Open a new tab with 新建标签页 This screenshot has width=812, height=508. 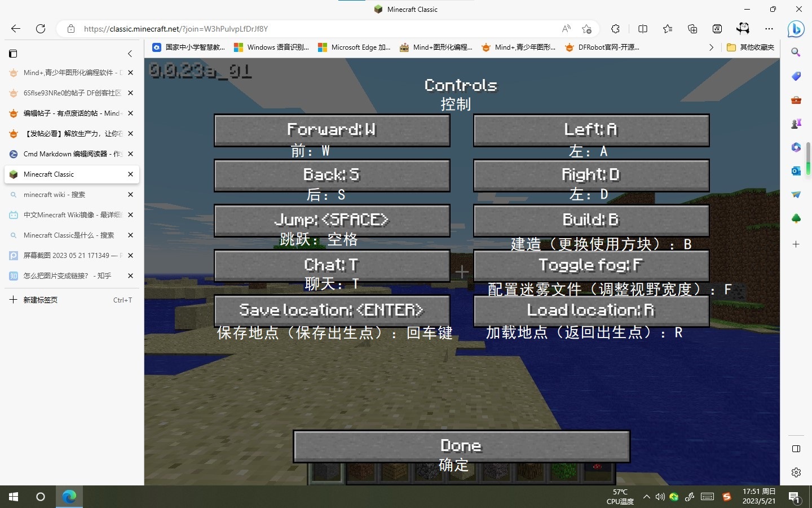(x=72, y=300)
